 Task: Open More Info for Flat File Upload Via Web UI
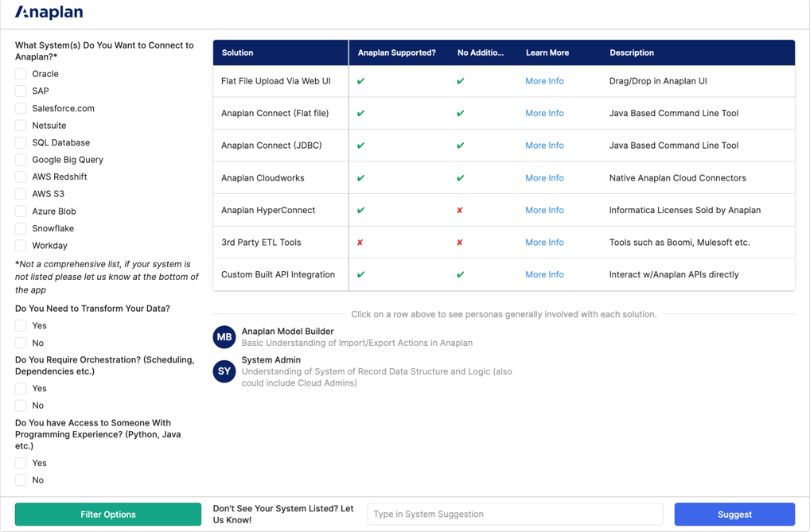tap(544, 81)
